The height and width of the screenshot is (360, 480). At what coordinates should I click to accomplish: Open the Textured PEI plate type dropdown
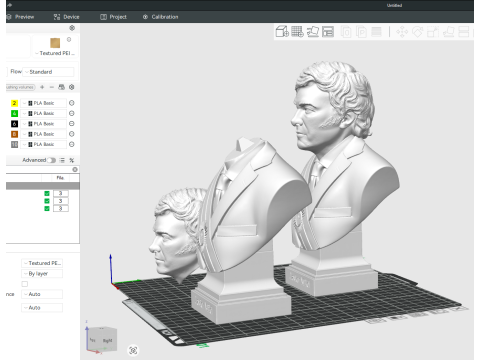55,53
